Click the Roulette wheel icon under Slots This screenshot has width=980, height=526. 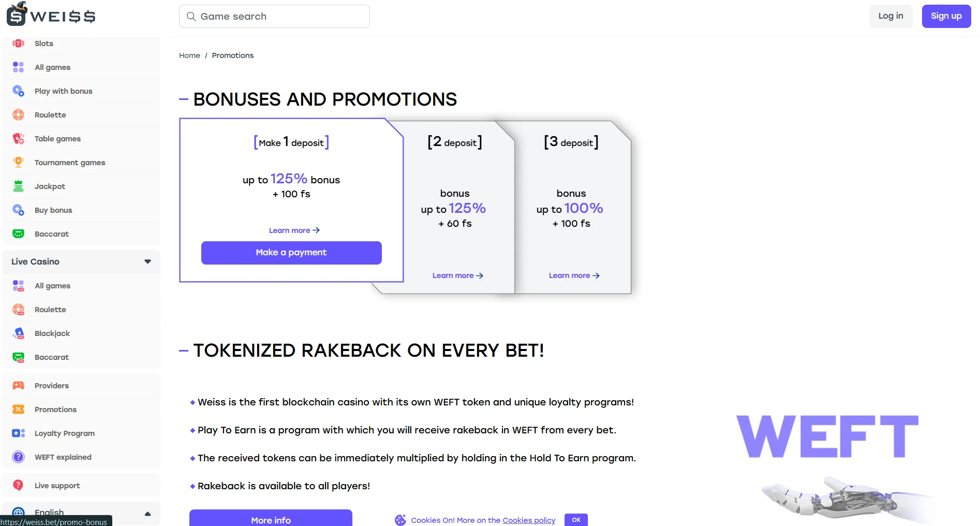[x=19, y=115]
